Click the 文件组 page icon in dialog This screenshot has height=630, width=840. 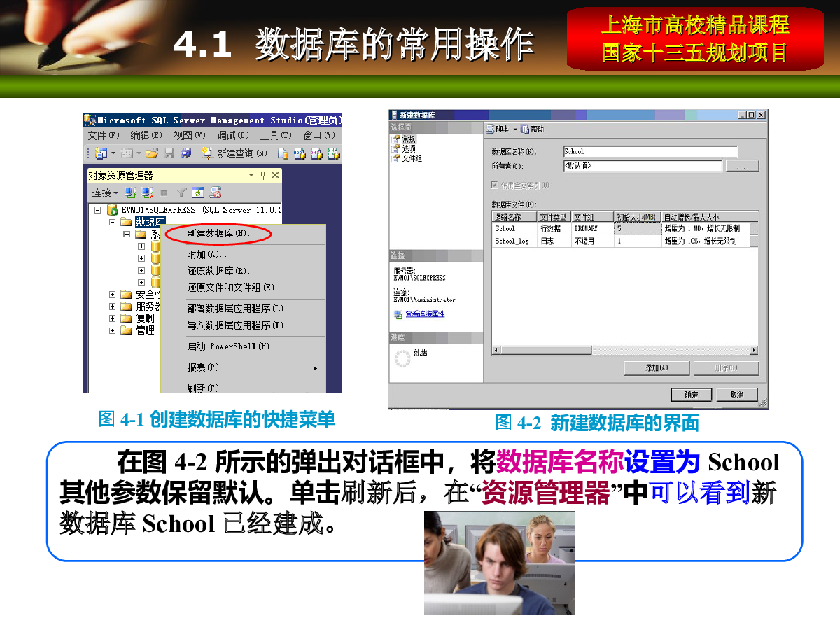point(396,158)
